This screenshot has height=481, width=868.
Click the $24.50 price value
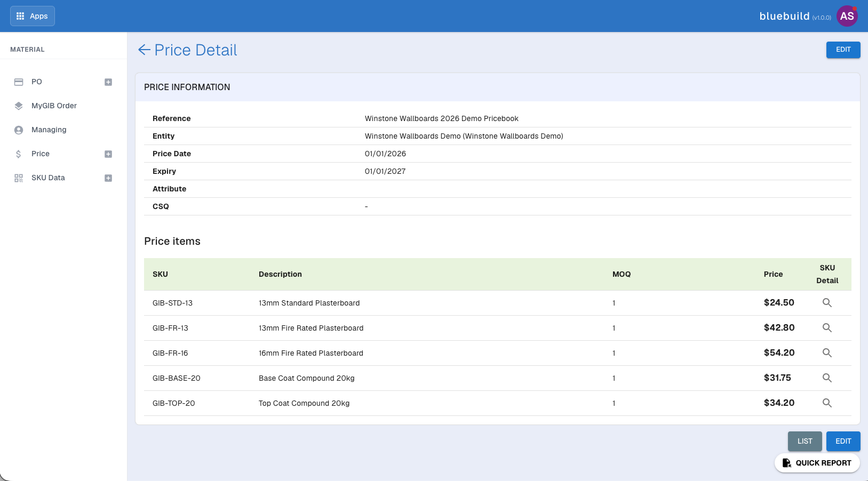[779, 302]
